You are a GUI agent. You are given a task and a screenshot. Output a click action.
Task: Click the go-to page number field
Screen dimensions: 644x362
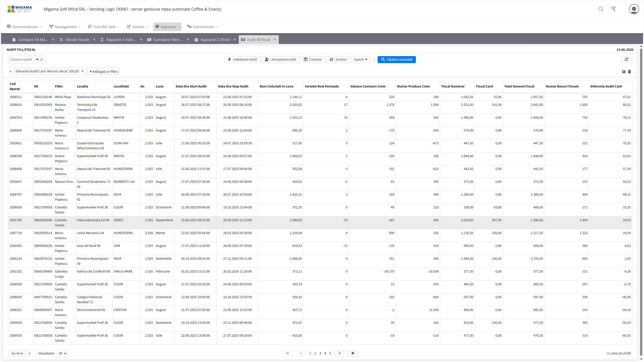pyautogui.click(x=32, y=353)
